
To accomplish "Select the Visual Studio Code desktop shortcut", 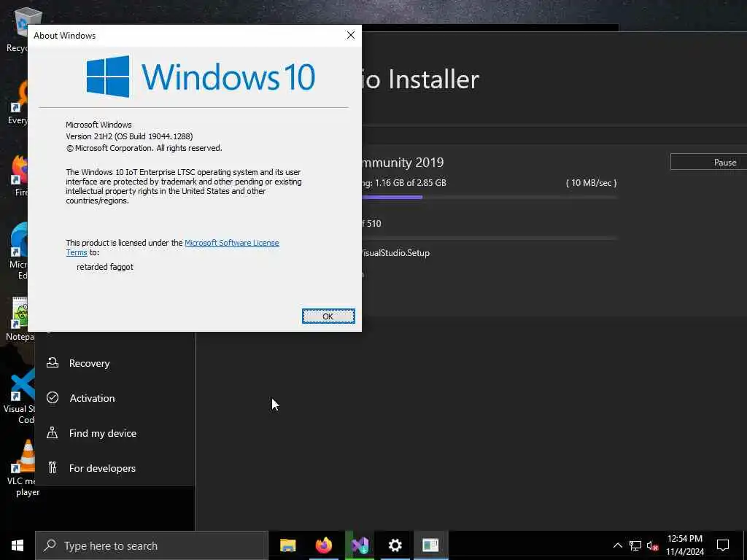I will (x=20, y=395).
